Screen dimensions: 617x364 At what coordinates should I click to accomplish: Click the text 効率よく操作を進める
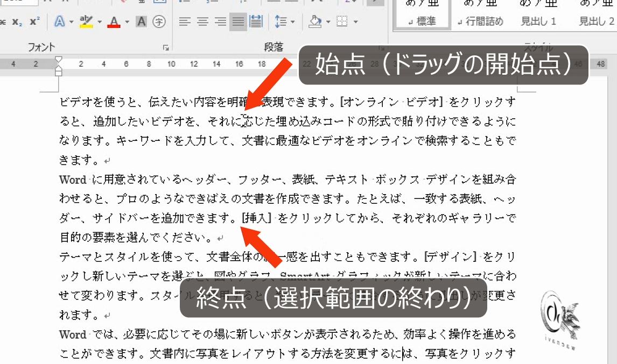pyautogui.click(x=459, y=334)
